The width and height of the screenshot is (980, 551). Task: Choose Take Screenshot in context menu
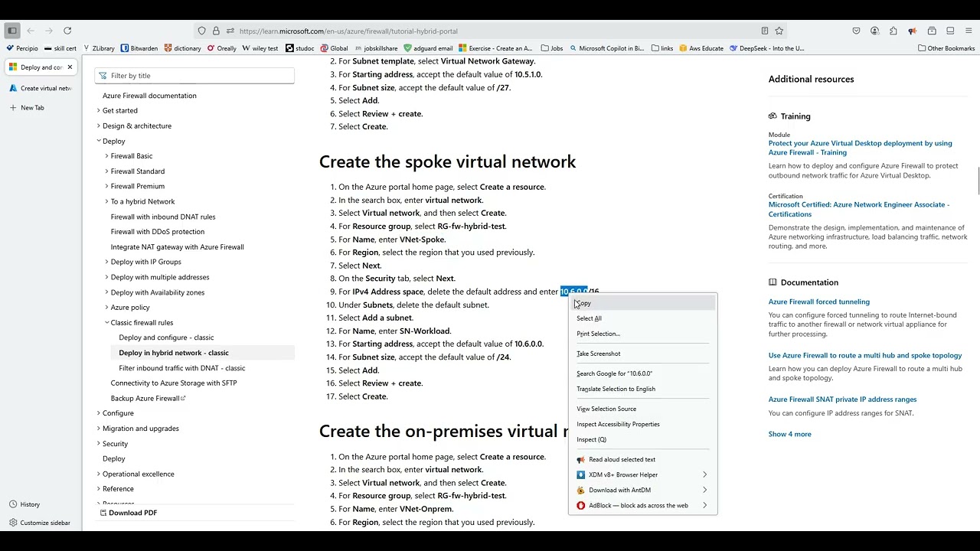(x=642, y=354)
